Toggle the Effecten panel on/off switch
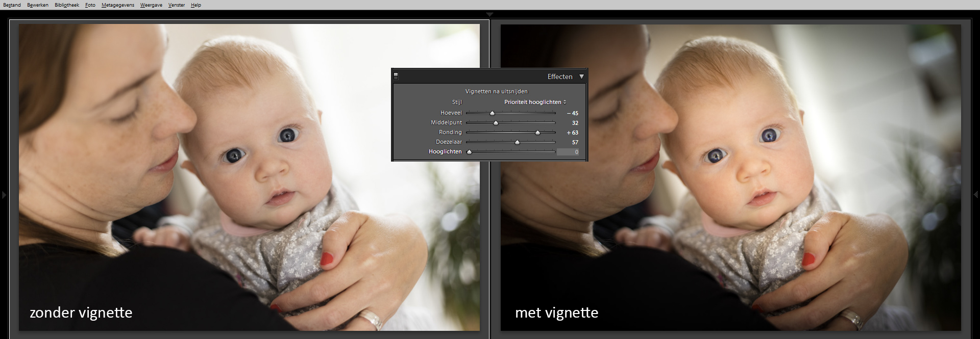The height and width of the screenshot is (339, 980). (396, 76)
